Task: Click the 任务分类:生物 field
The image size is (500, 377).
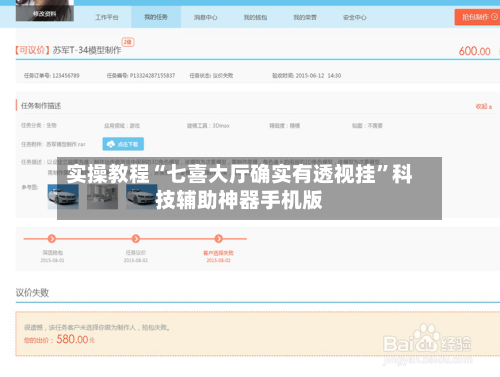Action: coord(39,125)
